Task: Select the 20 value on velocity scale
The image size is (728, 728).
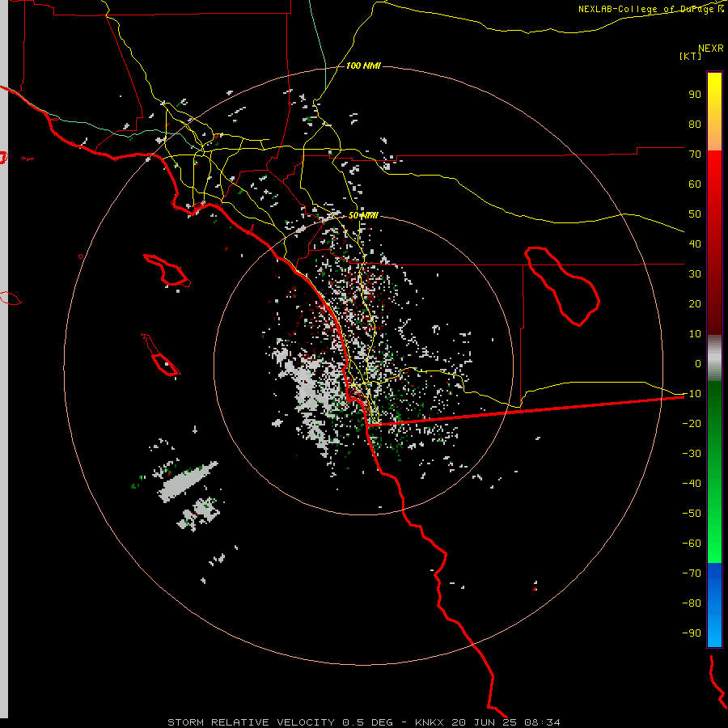Action: coord(695,303)
